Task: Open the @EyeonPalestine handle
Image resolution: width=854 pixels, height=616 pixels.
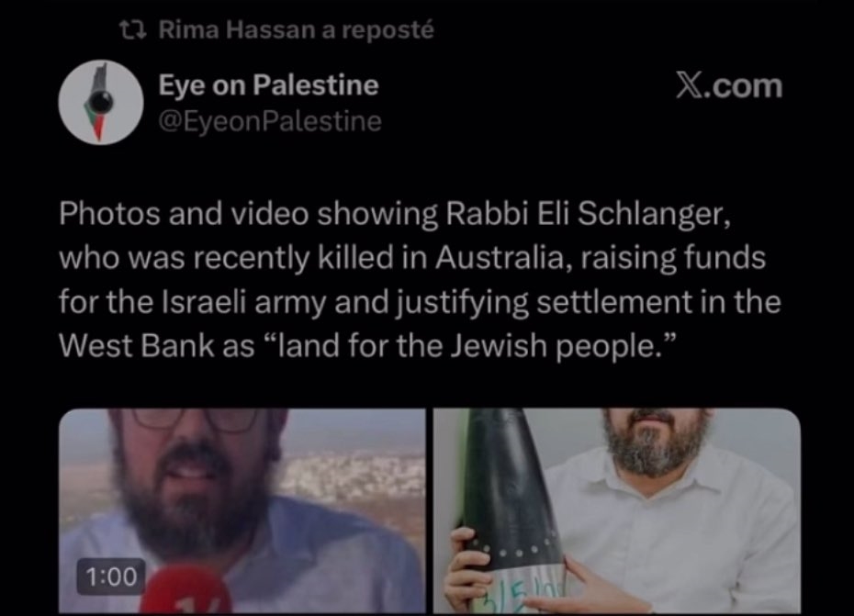Action: pos(270,121)
